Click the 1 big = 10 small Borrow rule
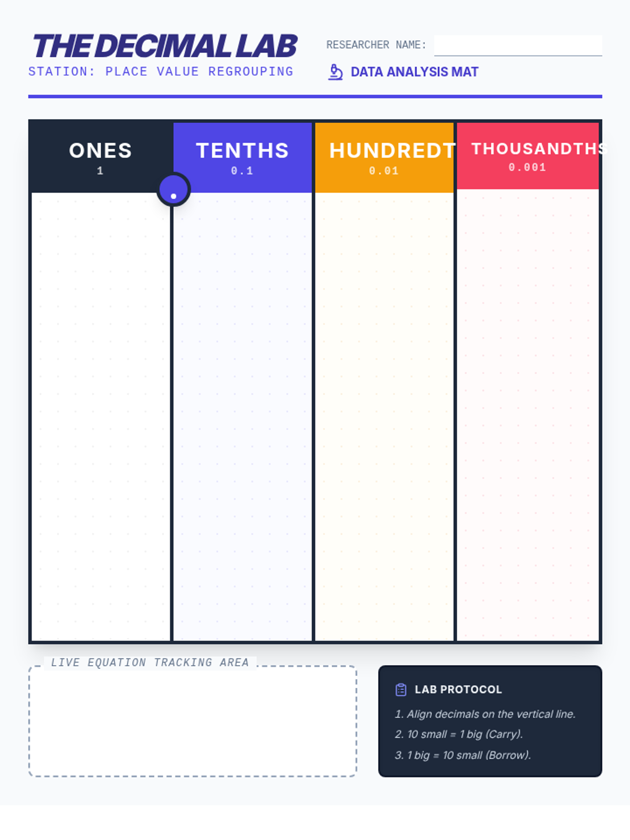The height and width of the screenshot is (840, 630). tap(463, 755)
